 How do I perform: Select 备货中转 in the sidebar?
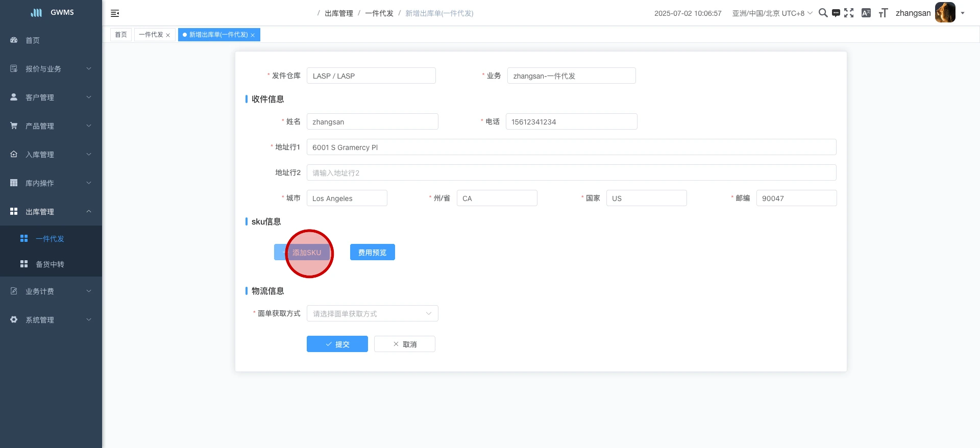pyautogui.click(x=50, y=264)
